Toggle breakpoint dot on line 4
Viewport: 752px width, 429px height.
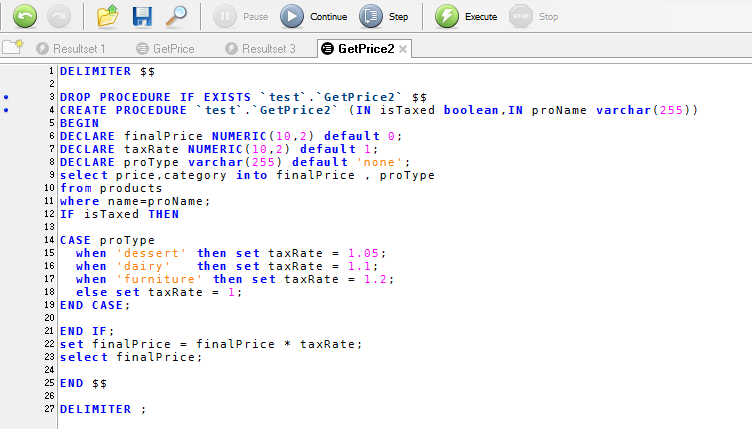click(x=6, y=110)
